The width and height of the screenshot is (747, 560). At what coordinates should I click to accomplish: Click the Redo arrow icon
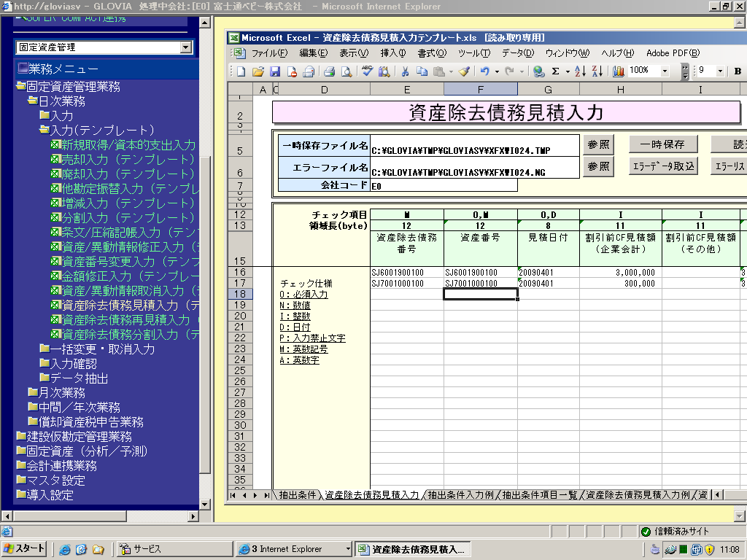point(510,71)
